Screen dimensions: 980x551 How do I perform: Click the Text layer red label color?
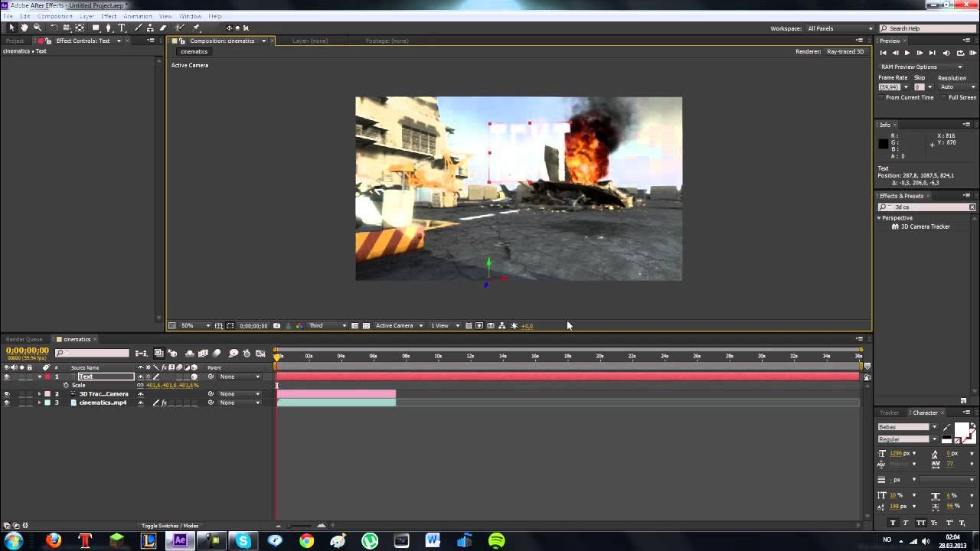click(47, 377)
